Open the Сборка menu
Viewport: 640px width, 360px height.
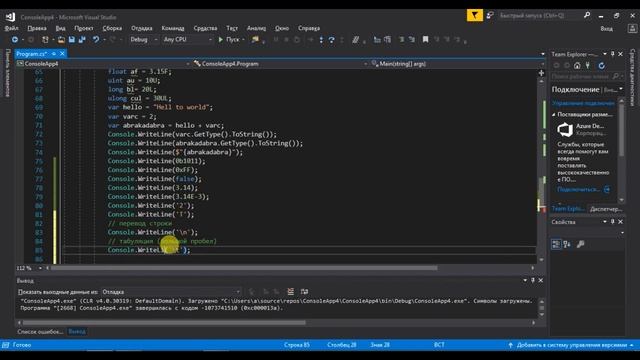(x=112, y=28)
